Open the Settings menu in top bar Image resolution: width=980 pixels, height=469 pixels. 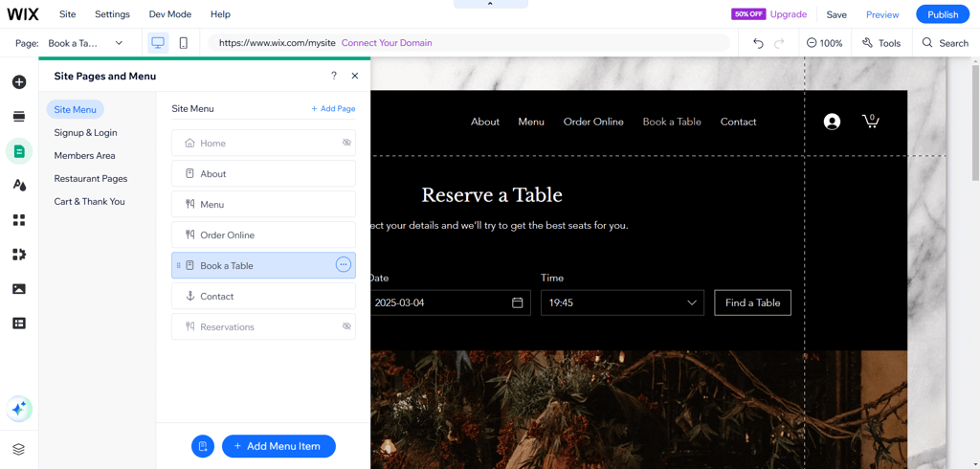(x=113, y=13)
